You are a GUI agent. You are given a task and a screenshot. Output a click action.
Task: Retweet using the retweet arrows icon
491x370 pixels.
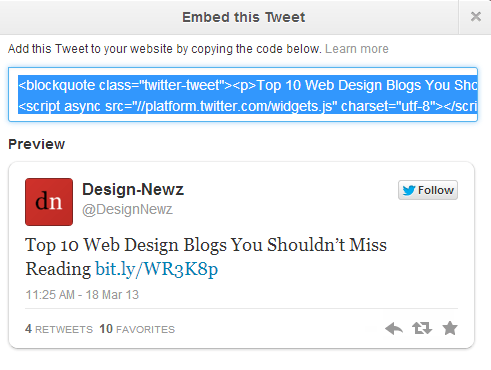pos(422,328)
